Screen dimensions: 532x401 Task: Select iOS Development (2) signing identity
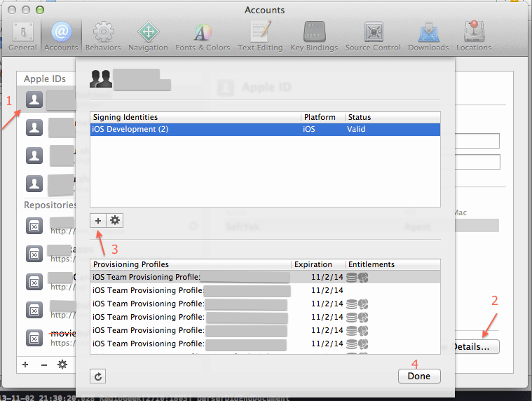[x=266, y=129]
